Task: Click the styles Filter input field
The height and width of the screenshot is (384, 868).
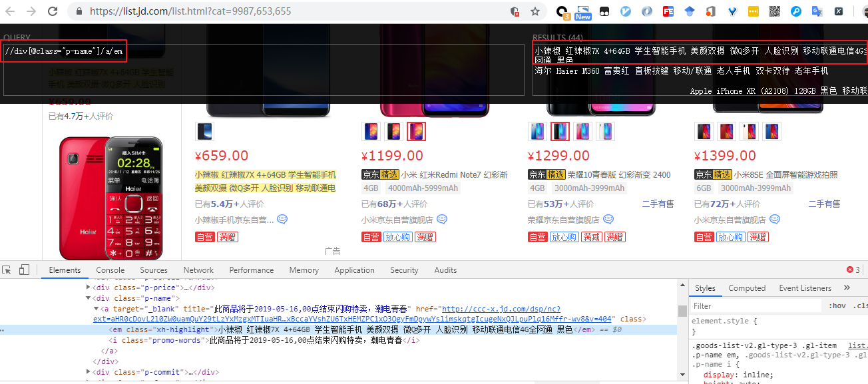Action: point(756,306)
